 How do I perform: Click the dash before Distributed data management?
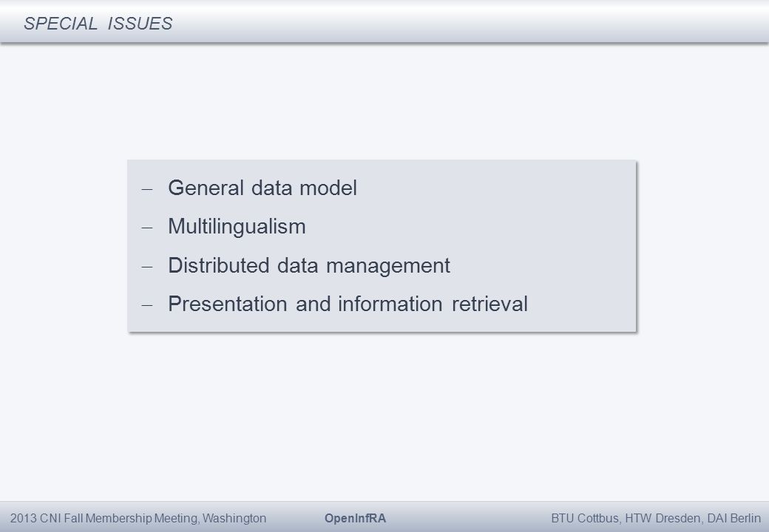pos(147,267)
